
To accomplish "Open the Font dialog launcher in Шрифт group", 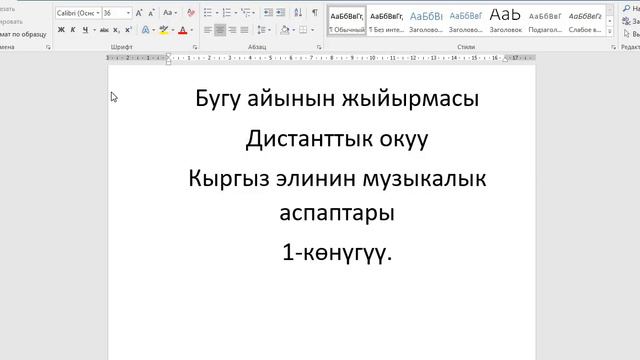I will point(195,47).
